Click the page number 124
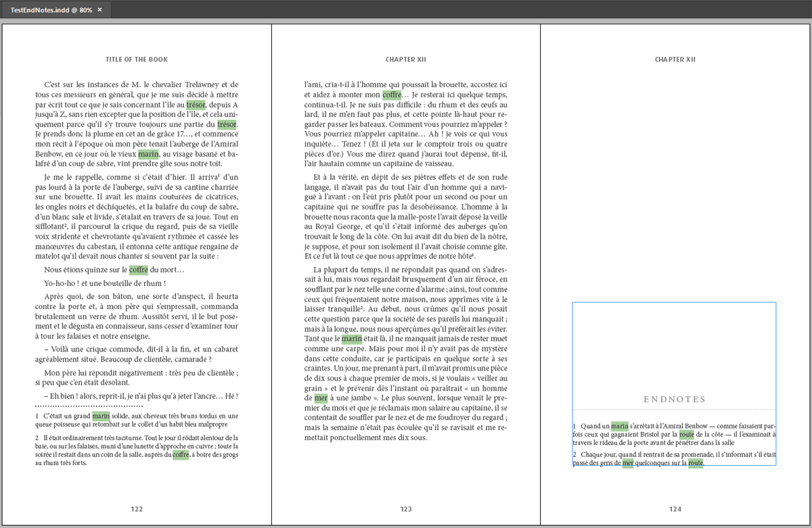Screen dimensions: 812x528 tap(675, 509)
